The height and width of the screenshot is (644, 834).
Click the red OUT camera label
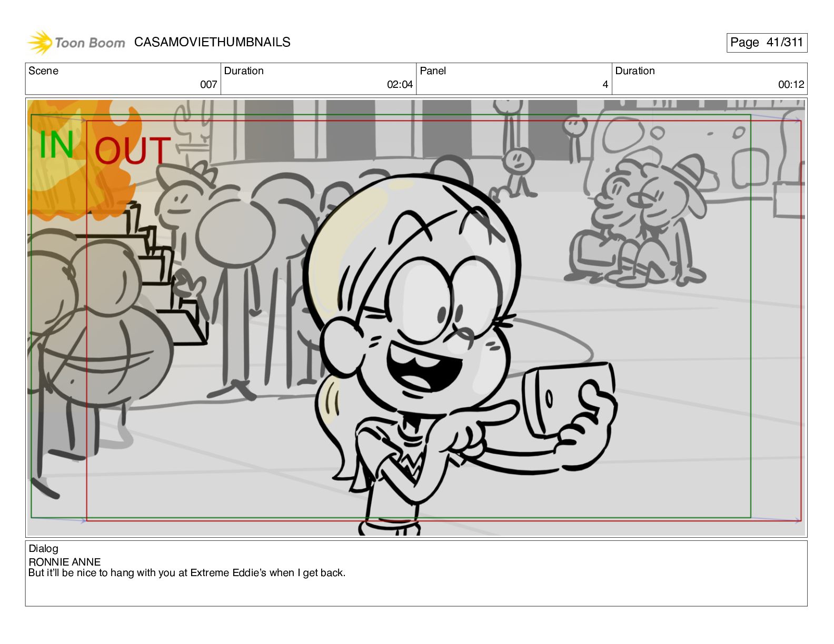tap(132, 150)
